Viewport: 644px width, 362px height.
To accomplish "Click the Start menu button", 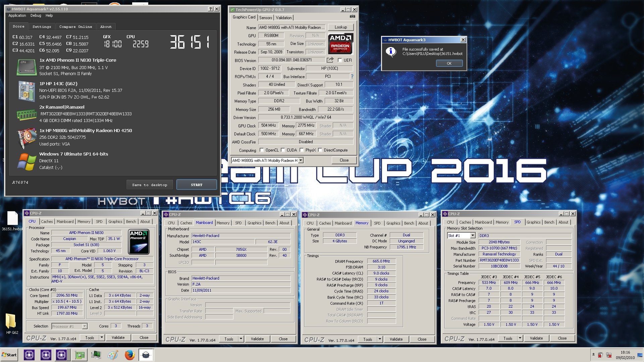I will [x=9, y=355].
